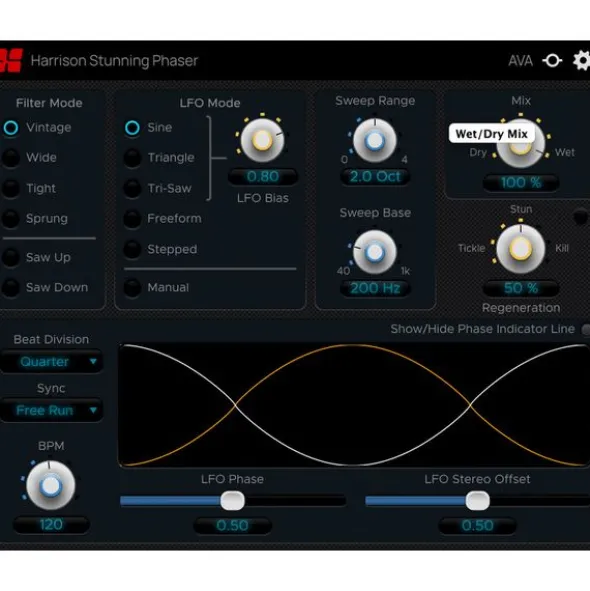
Task: Open the Sync Free Run dropdown
Action: pos(51,410)
